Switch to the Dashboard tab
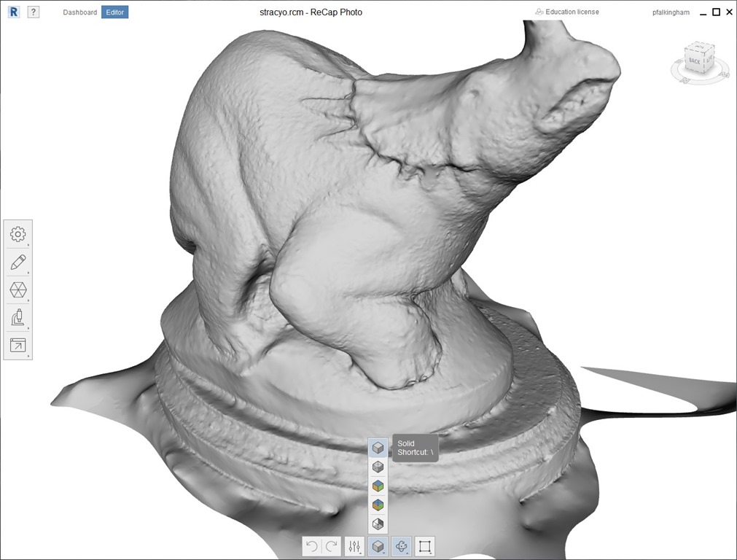 click(x=80, y=12)
